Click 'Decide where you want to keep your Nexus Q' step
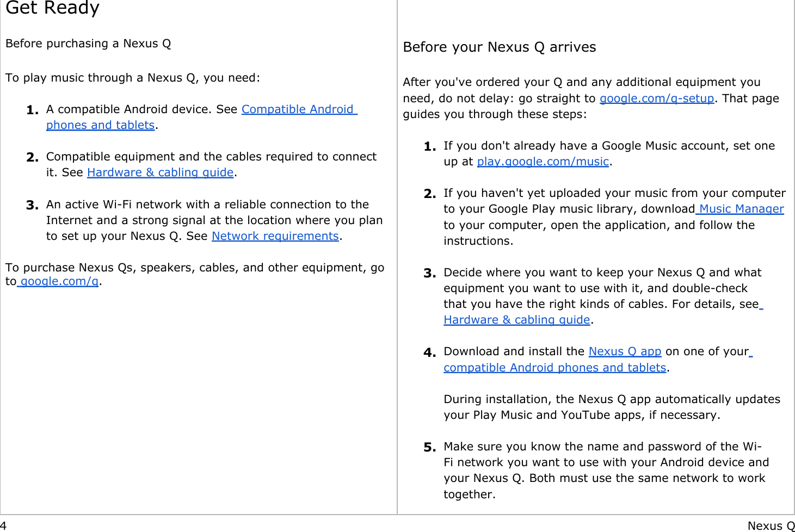The height and width of the screenshot is (532, 795). [x=603, y=296]
